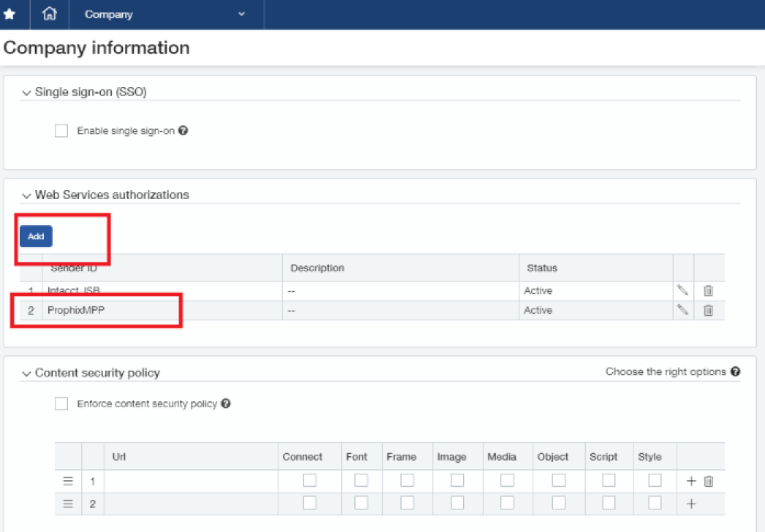Select Active status of ProphixMPP row

[538, 310]
